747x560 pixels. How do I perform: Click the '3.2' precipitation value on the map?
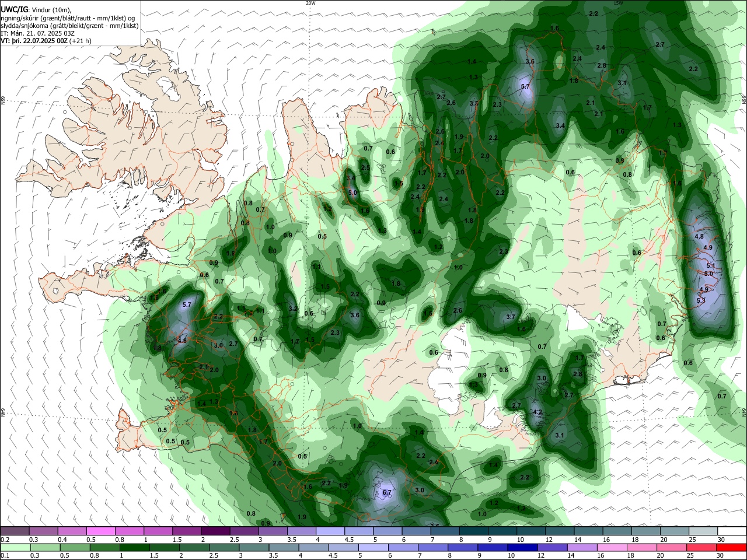(294, 309)
